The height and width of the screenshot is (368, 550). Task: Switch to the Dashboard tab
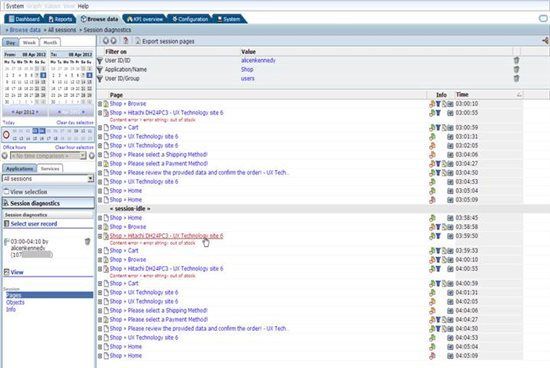(x=24, y=19)
